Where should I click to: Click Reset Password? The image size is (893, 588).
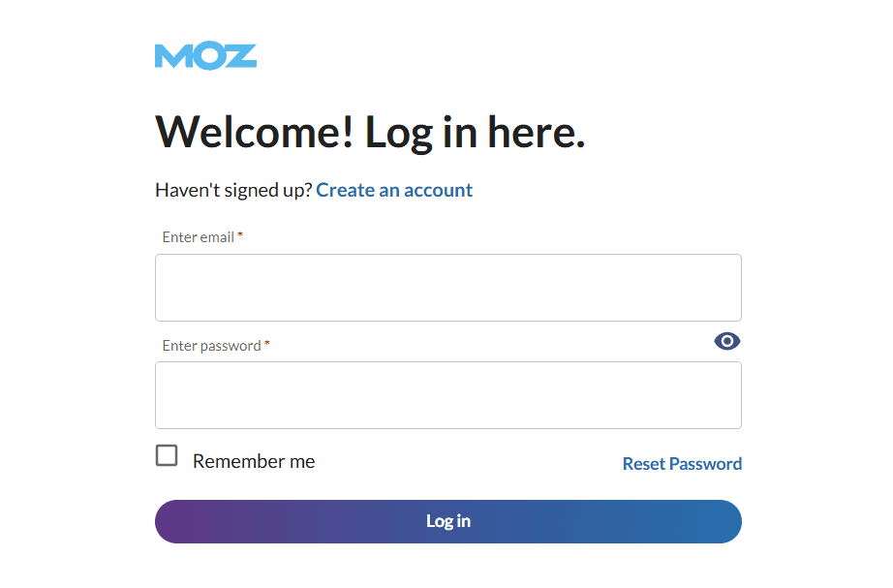click(x=682, y=463)
